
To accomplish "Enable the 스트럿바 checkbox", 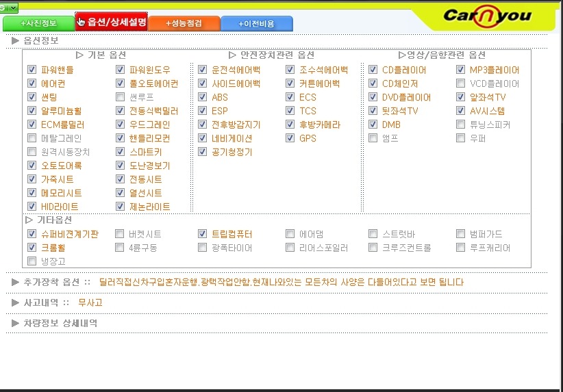I will tap(373, 234).
